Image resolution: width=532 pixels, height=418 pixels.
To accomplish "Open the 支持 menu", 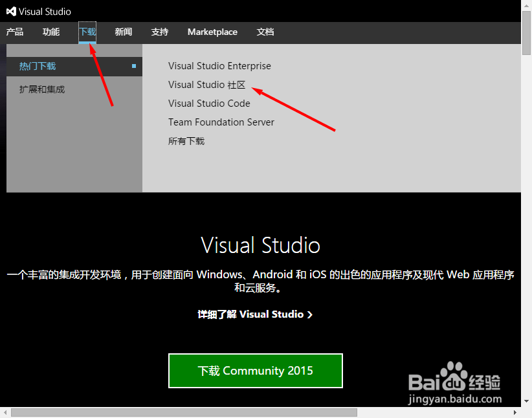I will [x=159, y=32].
